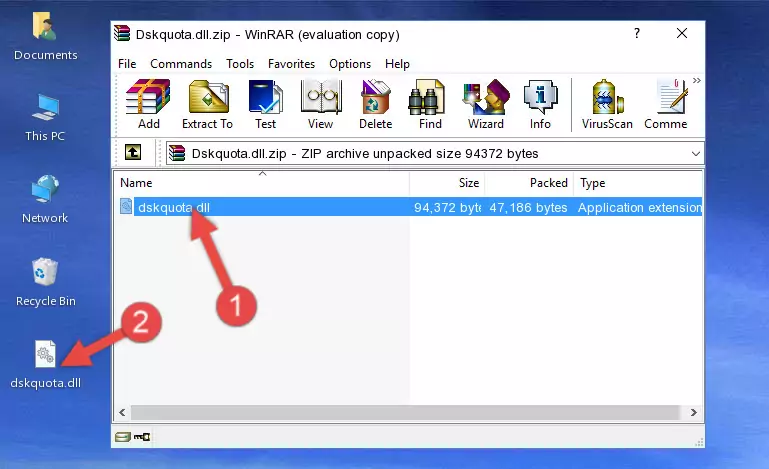Image resolution: width=769 pixels, height=469 pixels.
Task: Go up one folder level
Action: click(x=133, y=153)
